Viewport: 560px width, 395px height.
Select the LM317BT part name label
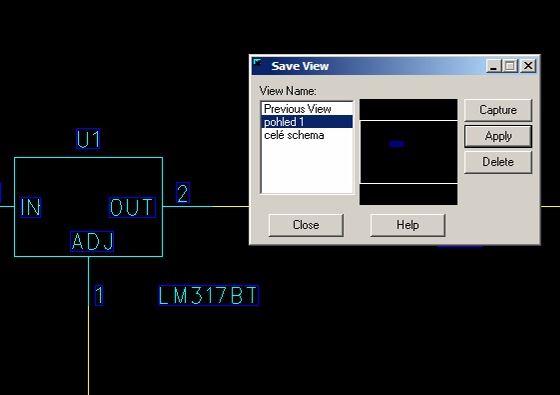[209, 295]
